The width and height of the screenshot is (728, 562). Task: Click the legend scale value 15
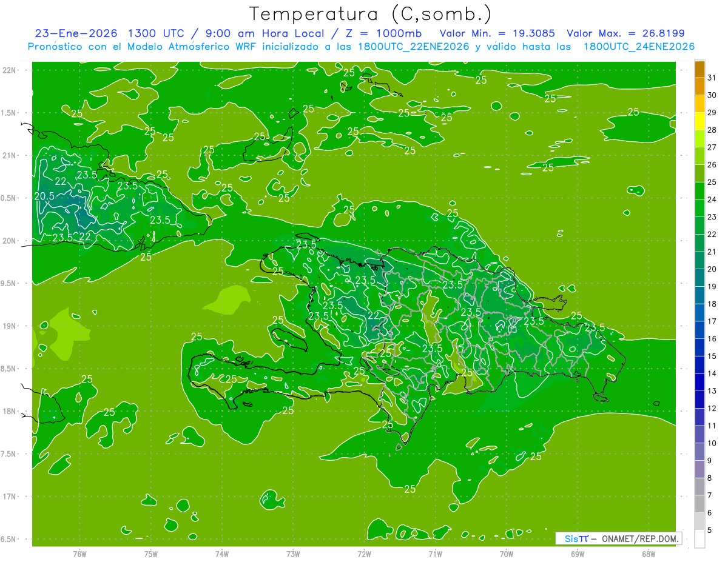(x=712, y=356)
